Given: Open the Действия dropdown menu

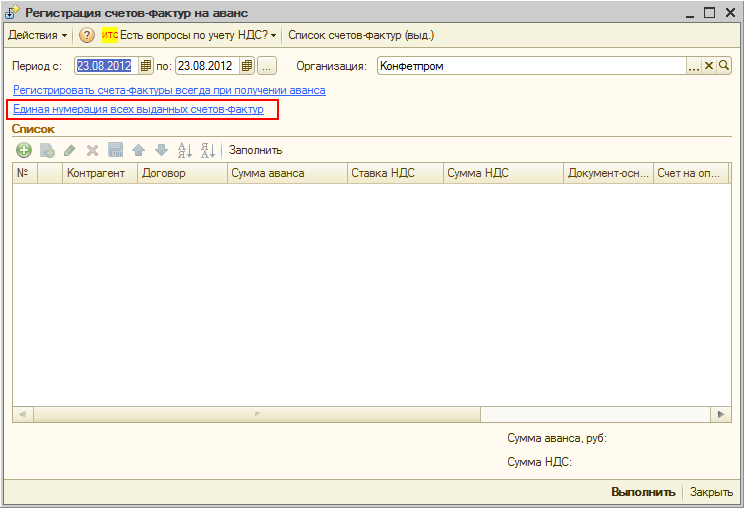Looking at the screenshot, I should coord(37,35).
